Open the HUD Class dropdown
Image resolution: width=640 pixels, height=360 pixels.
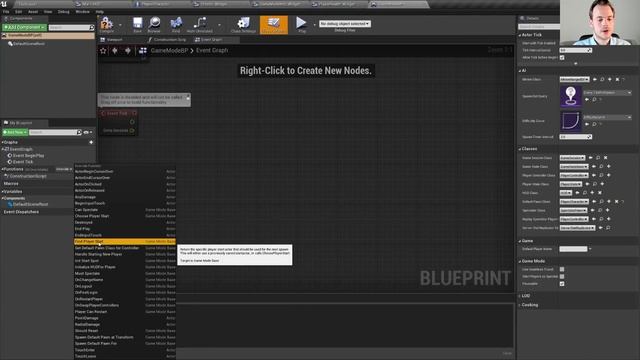tap(566, 193)
